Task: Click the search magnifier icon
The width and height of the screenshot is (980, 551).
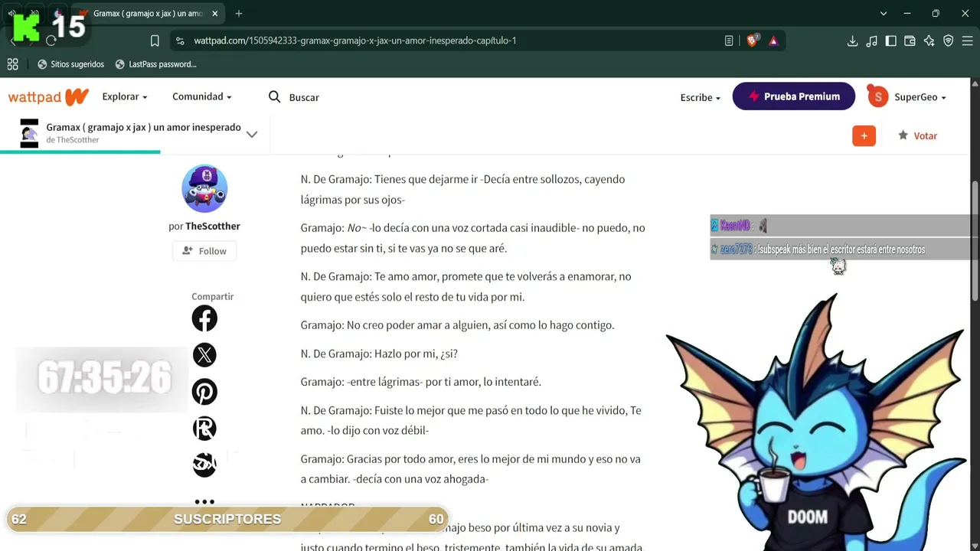Action: click(x=275, y=97)
